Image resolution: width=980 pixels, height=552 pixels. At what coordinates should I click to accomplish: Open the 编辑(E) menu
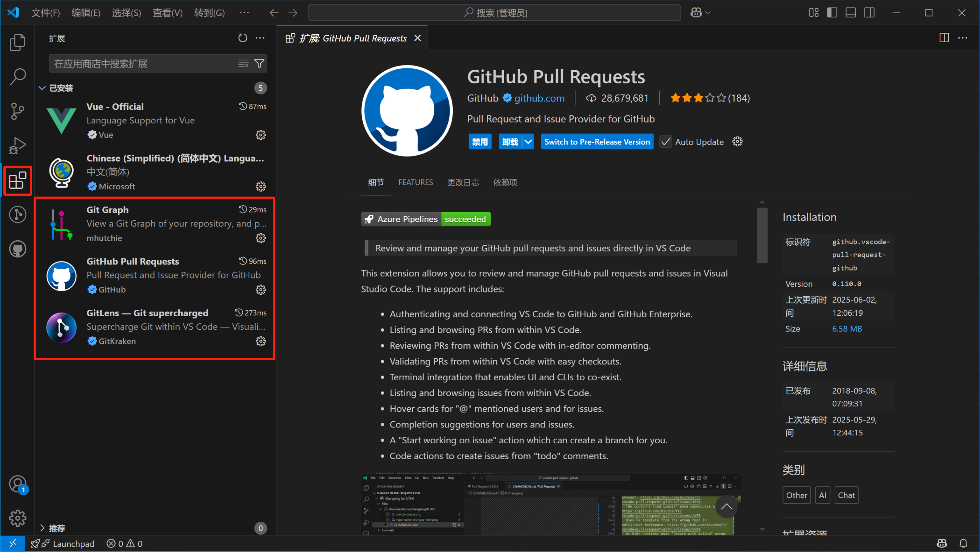86,13
